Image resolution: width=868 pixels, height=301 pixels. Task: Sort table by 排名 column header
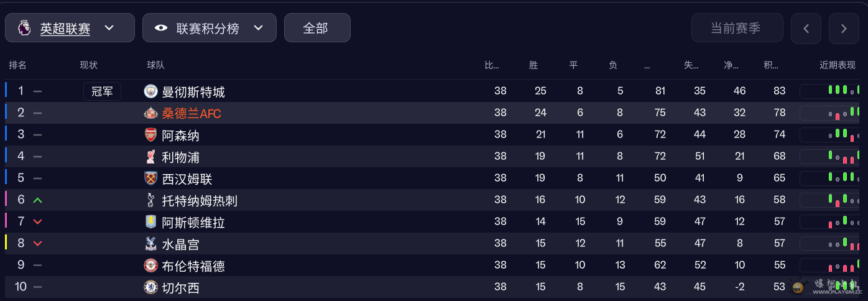pos(17,65)
